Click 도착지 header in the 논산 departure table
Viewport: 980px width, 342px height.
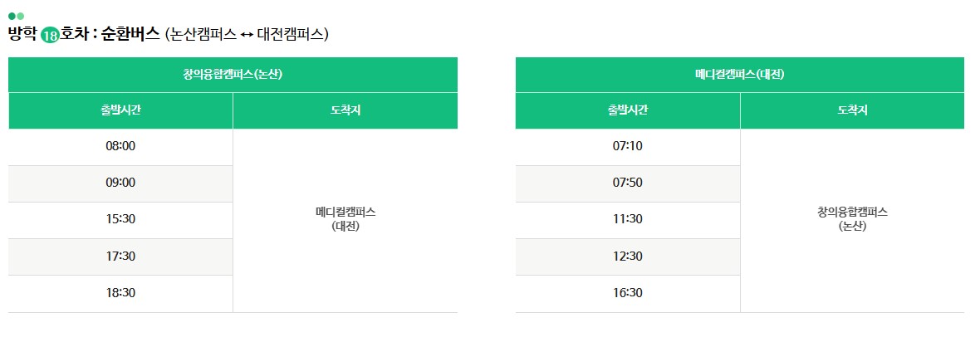coord(345,110)
